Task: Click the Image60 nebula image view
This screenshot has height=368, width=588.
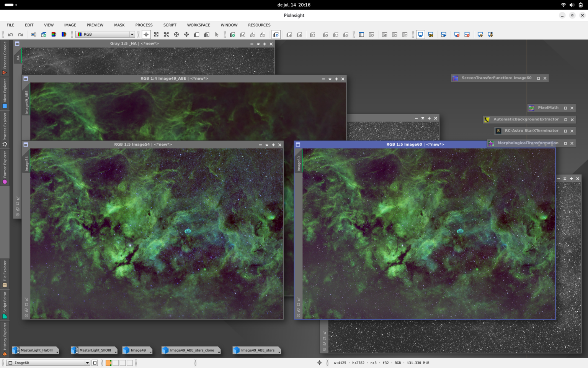Action: coord(429,234)
